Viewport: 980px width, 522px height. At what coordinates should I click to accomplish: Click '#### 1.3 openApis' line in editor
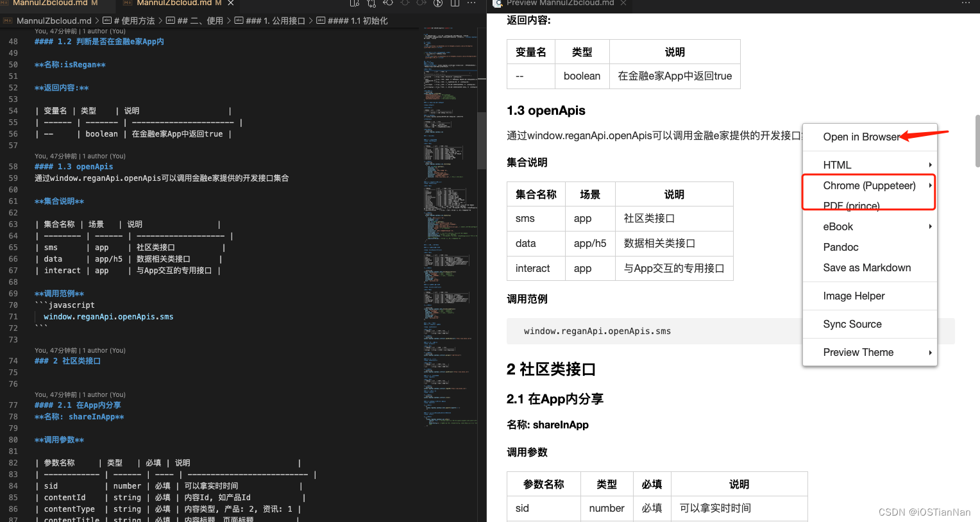[74, 167]
